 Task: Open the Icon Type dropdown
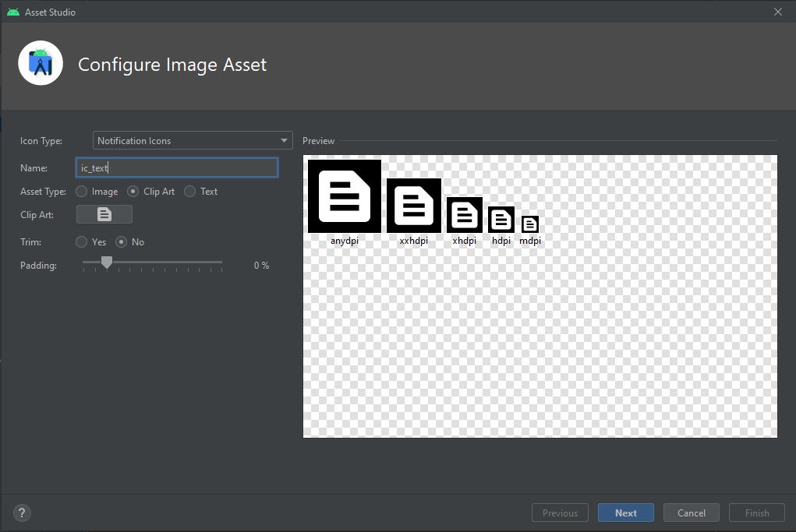click(x=193, y=140)
